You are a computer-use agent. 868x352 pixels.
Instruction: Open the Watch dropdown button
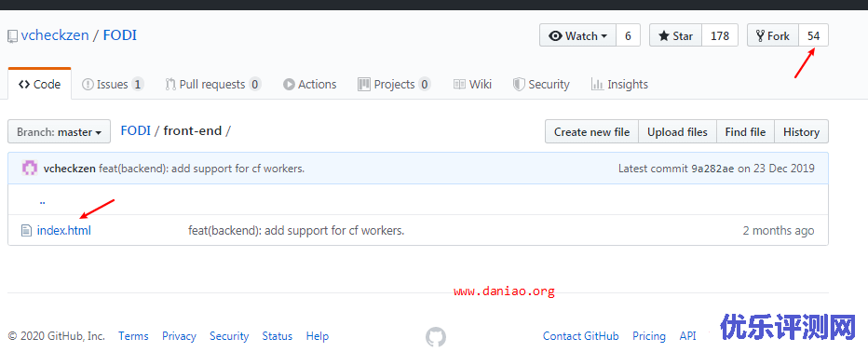point(578,35)
